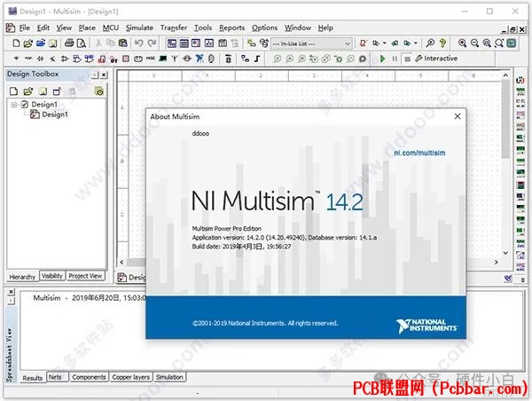Open the Transfer menu

[x=174, y=28]
